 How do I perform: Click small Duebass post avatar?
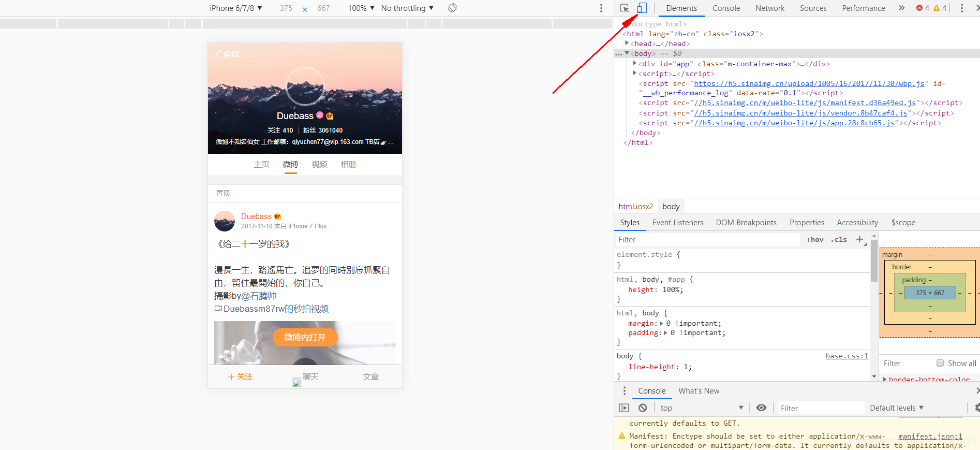point(225,221)
